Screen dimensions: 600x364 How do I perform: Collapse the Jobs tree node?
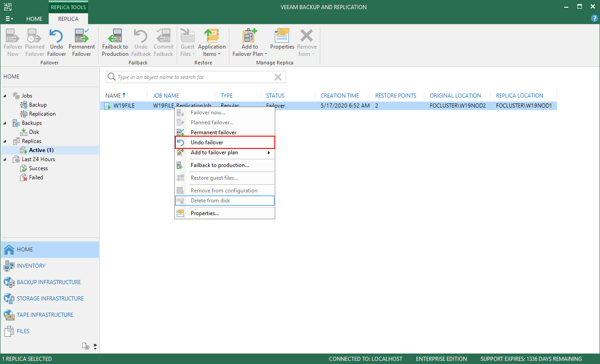tap(5, 96)
